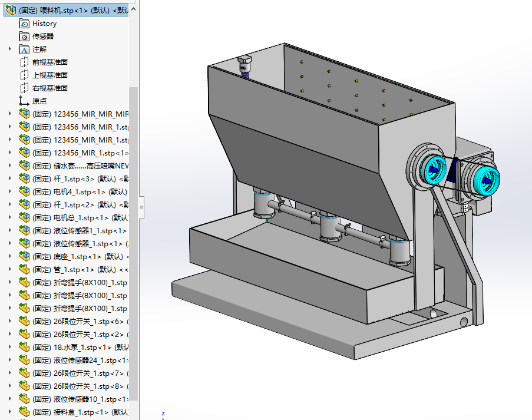Expand the 123456_MIR_1.stp<1> component
The width and height of the screenshot is (532, 420).
coord(10,153)
